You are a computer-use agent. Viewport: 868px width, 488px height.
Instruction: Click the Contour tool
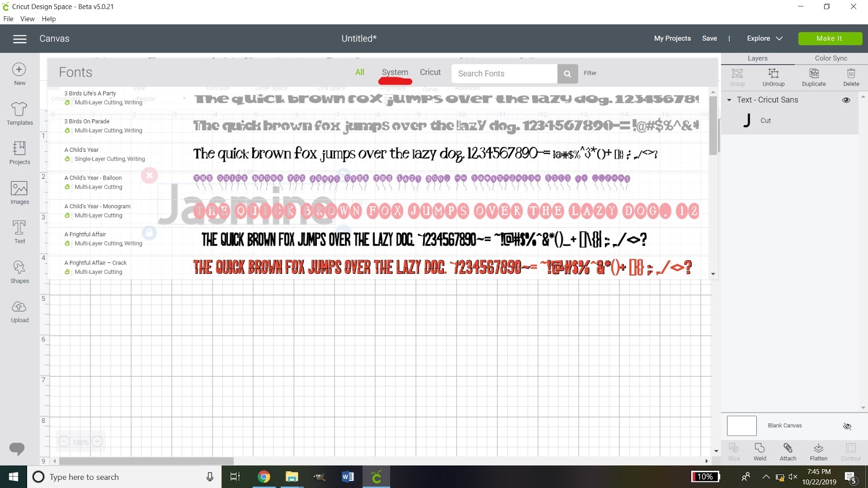coord(851,452)
